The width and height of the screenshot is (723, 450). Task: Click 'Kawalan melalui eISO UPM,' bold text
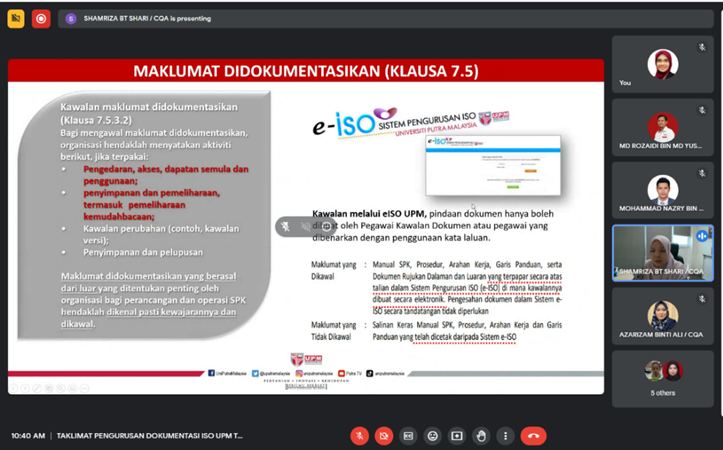[370, 214]
